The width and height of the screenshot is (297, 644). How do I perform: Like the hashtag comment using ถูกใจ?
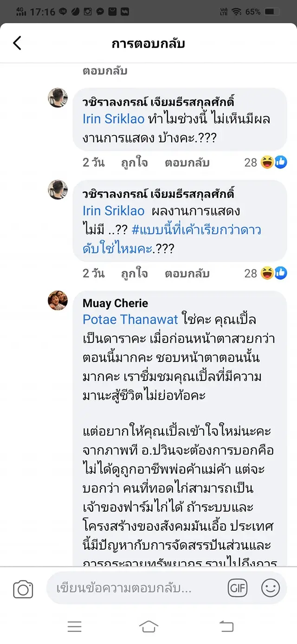point(135,274)
